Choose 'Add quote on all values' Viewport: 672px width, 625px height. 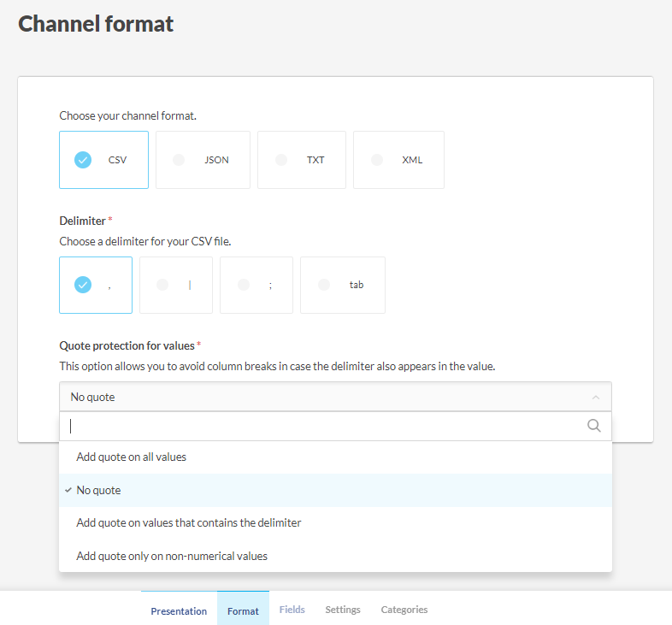tap(132, 457)
